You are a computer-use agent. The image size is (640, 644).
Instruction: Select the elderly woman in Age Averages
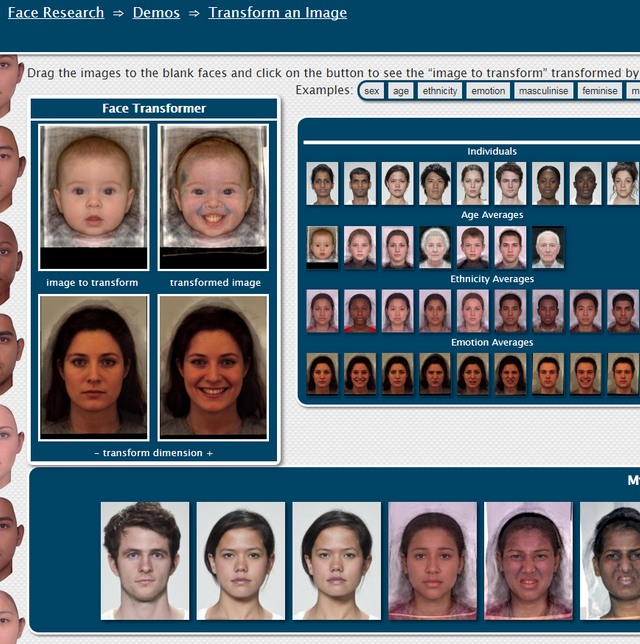point(435,247)
